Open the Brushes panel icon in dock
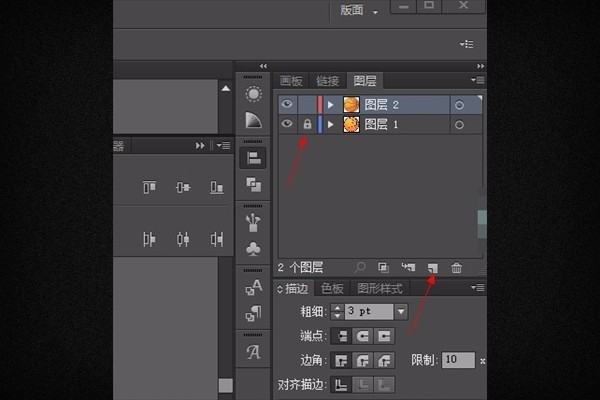This screenshot has width=600, height=400. click(253, 222)
